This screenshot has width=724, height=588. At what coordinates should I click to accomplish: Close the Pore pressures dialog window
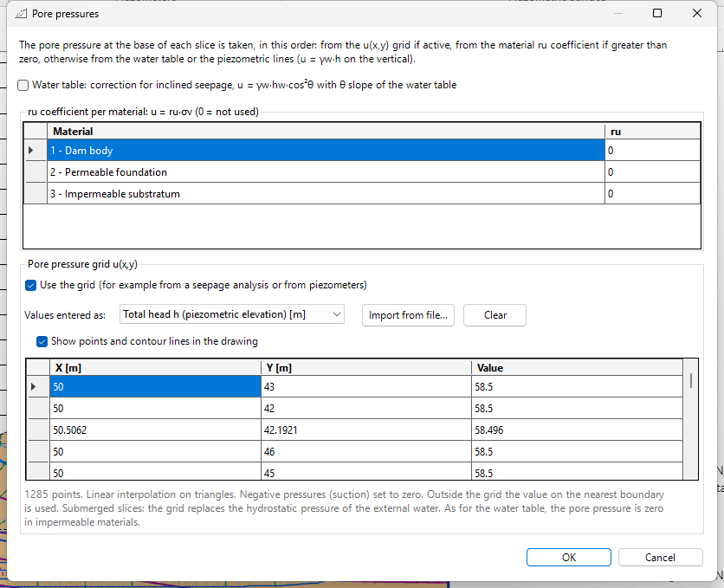click(697, 13)
